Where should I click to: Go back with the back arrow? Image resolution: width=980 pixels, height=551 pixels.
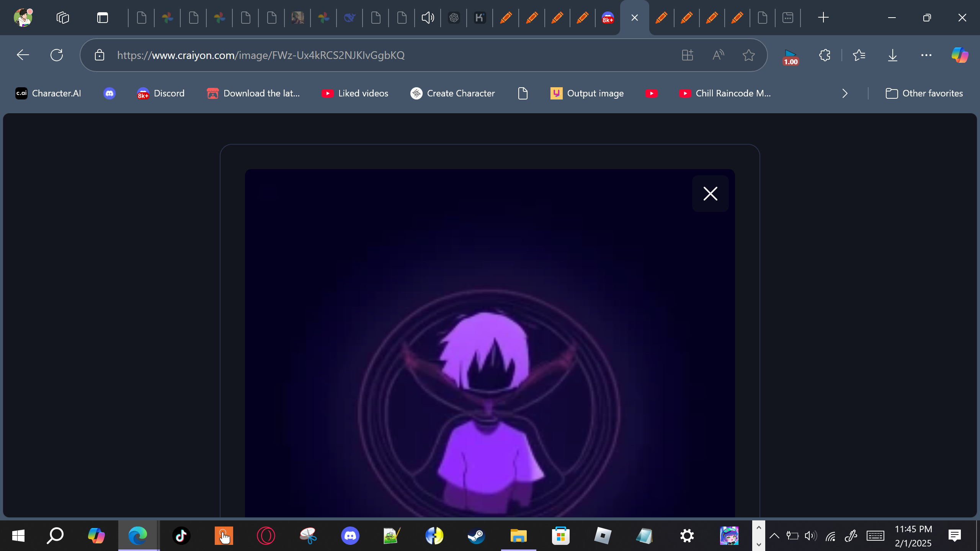(x=23, y=55)
